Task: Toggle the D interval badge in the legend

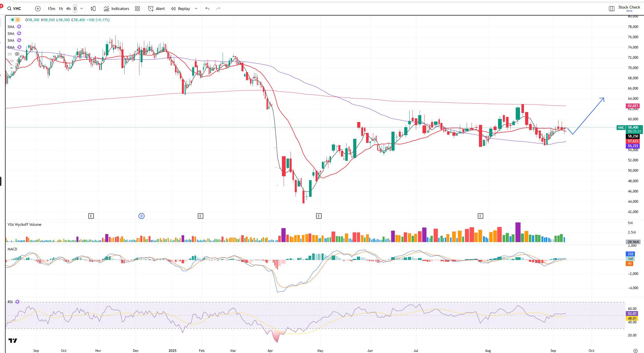Action: click(18, 20)
